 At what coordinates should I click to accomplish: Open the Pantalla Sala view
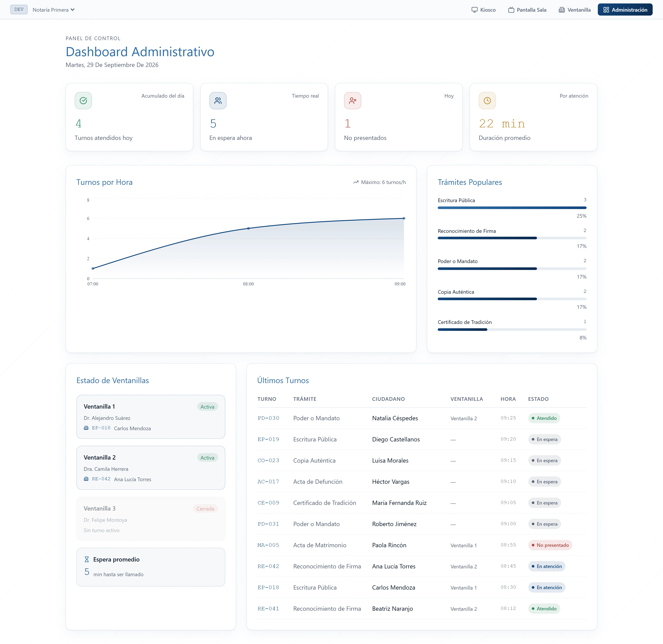527,10
